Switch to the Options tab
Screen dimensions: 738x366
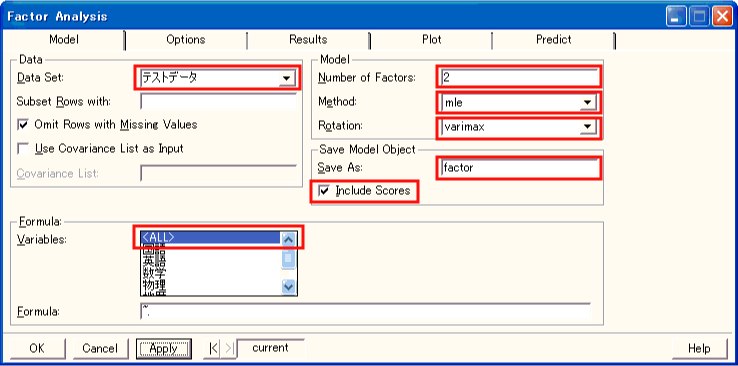185,40
